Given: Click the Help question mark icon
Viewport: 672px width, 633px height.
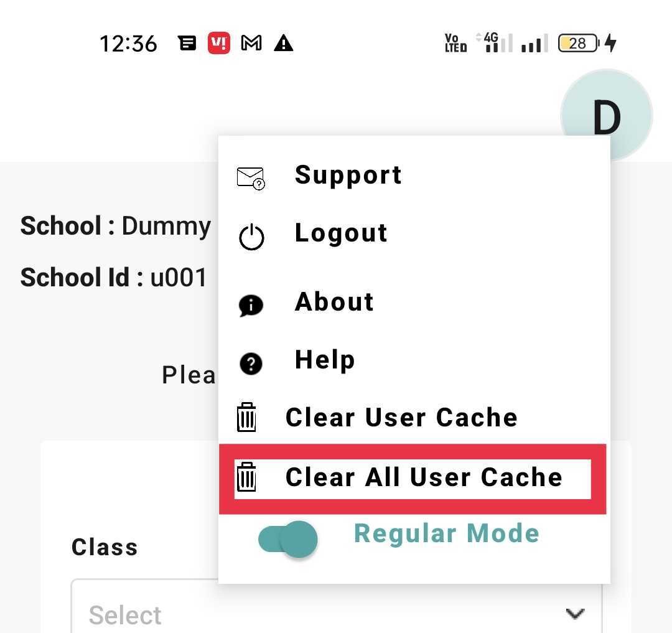Looking at the screenshot, I should tap(251, 363).
